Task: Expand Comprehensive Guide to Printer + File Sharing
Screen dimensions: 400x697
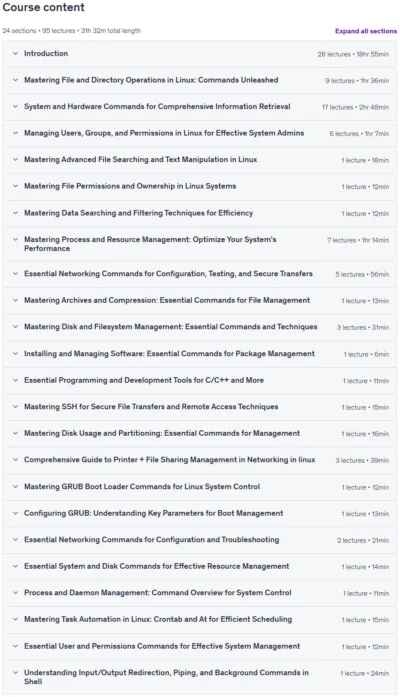Action: (169, 460)
